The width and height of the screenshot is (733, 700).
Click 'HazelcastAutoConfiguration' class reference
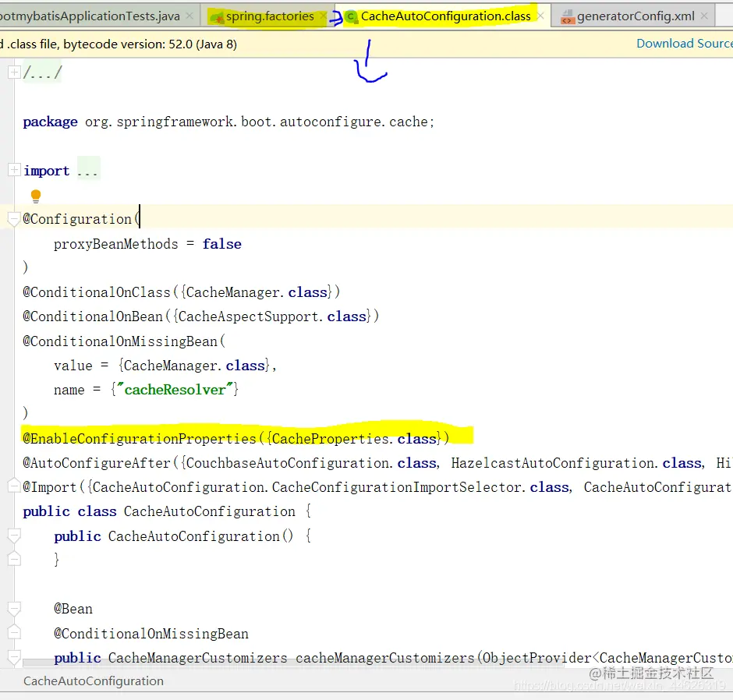pos(553,463)
